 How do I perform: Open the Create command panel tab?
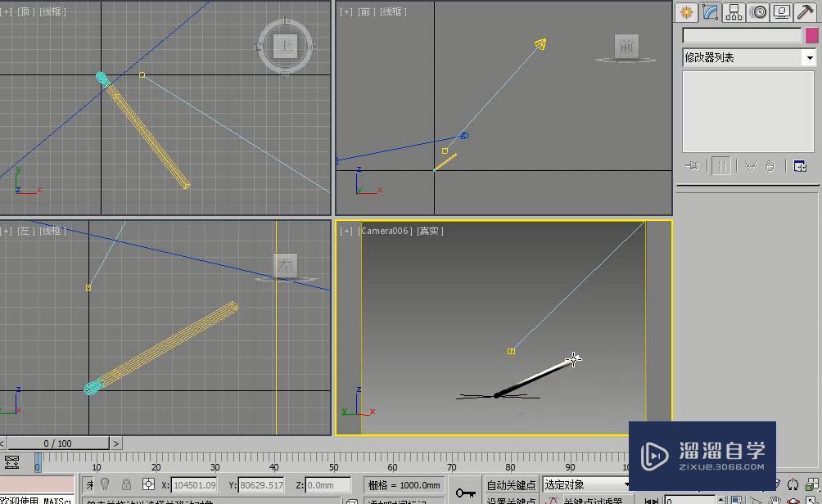point(686,12)
